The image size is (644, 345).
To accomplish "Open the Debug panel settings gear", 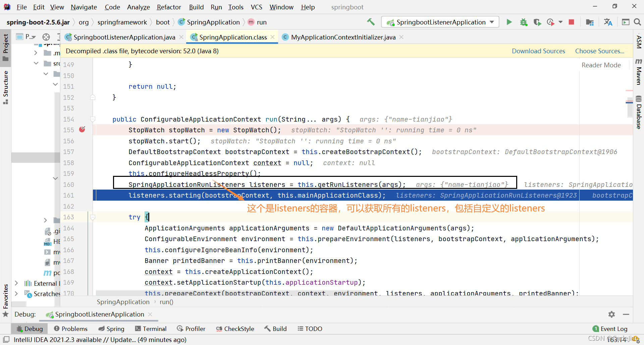I will pyautogui.click(x=612, y=314).
